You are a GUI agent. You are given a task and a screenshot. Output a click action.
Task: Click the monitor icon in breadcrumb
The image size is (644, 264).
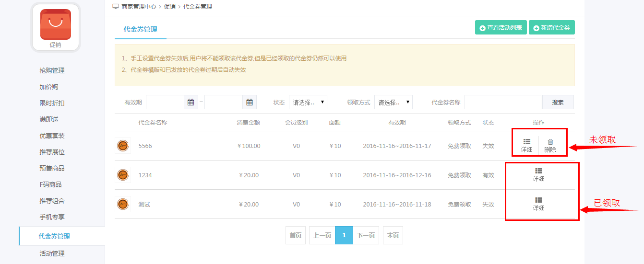(116, 7)
